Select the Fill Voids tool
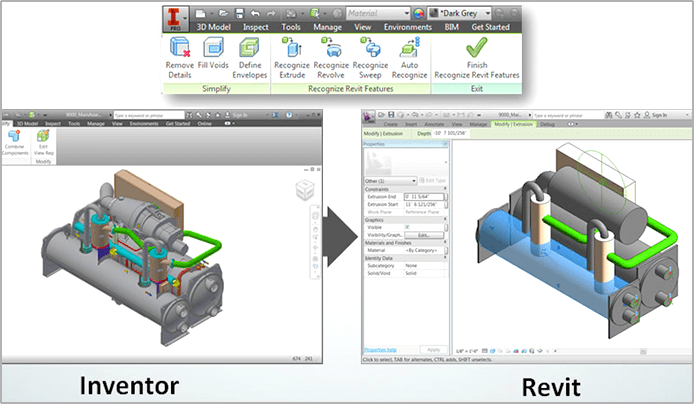The image size is (694, 404). pos(213,54)
